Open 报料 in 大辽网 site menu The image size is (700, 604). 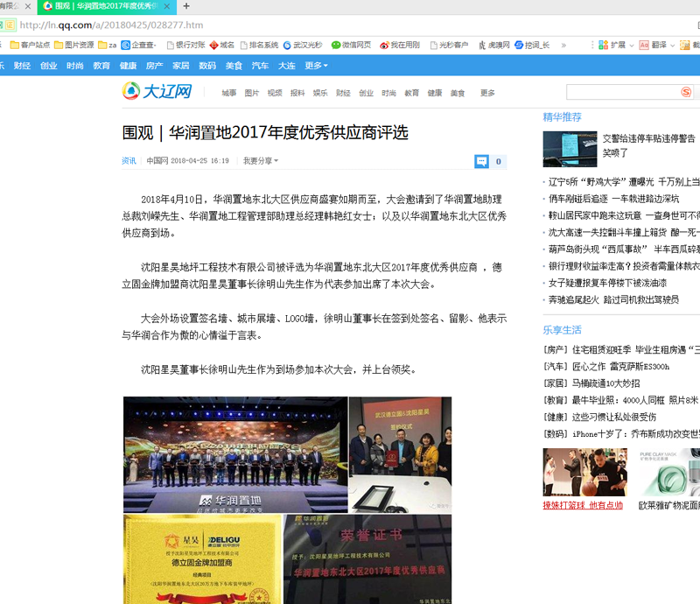tap(297, 93)
